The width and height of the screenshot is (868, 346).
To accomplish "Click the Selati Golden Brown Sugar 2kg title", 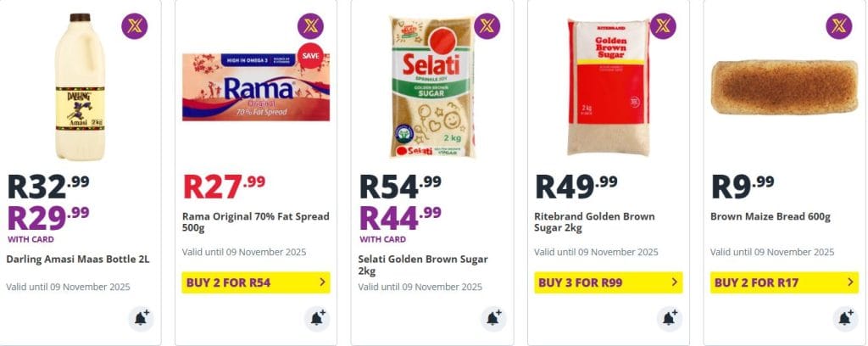I will click(423, 265).
